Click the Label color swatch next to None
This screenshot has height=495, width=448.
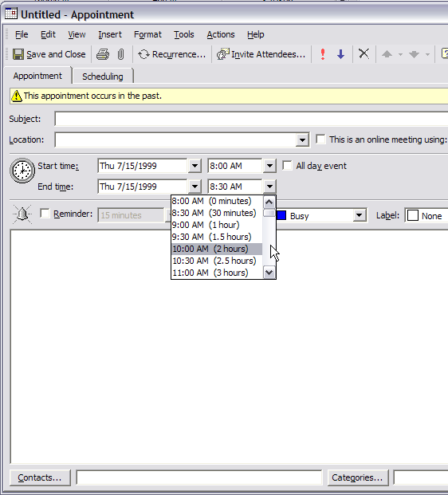413,216
